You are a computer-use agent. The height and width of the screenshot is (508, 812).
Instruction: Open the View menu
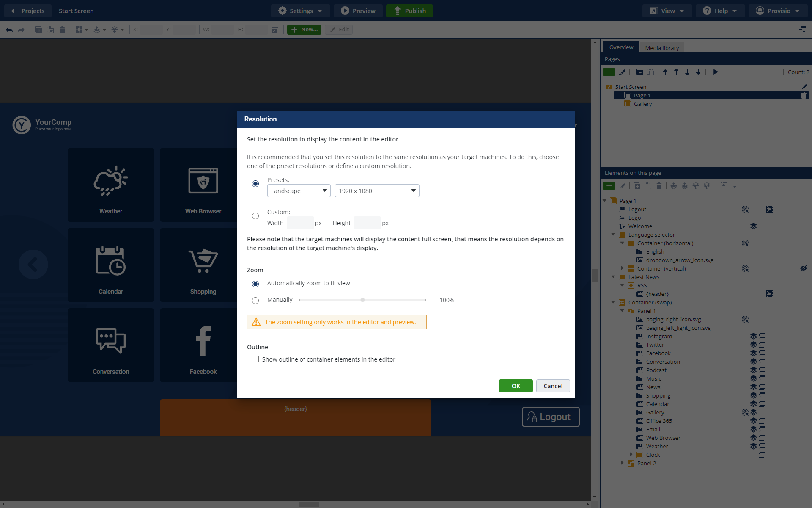[667, 11]
